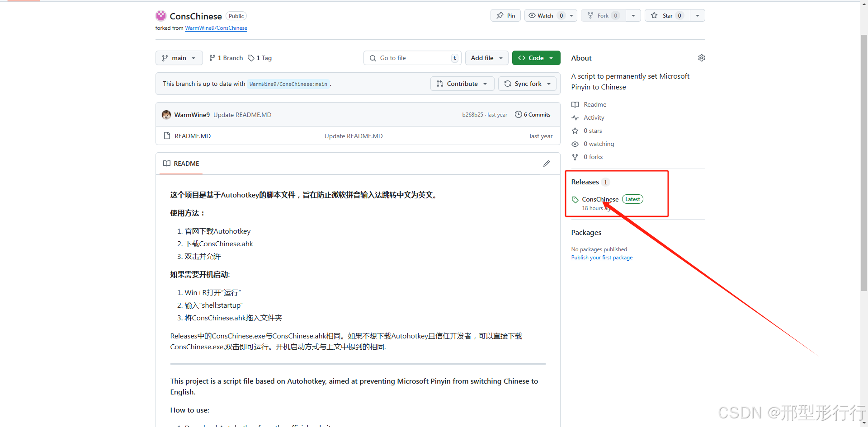View the 1 Tag link
The image size is (868, 427).
pos(260,58)
